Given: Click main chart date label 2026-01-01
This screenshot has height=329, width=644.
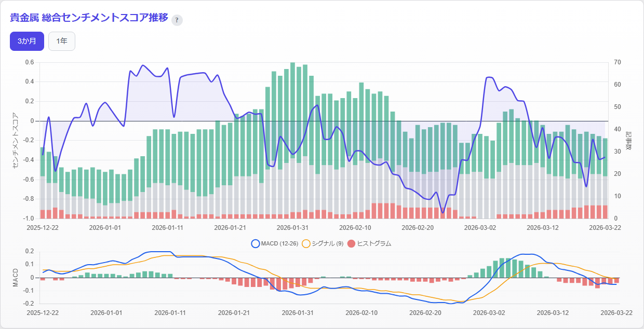Looking at the screenshot, I should pyautogui.click(x=105, y=227).
